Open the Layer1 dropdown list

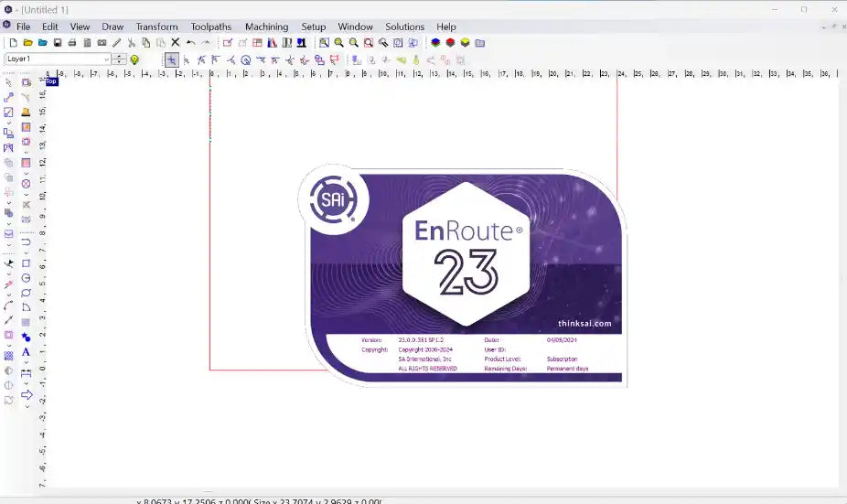pos(106,59)
